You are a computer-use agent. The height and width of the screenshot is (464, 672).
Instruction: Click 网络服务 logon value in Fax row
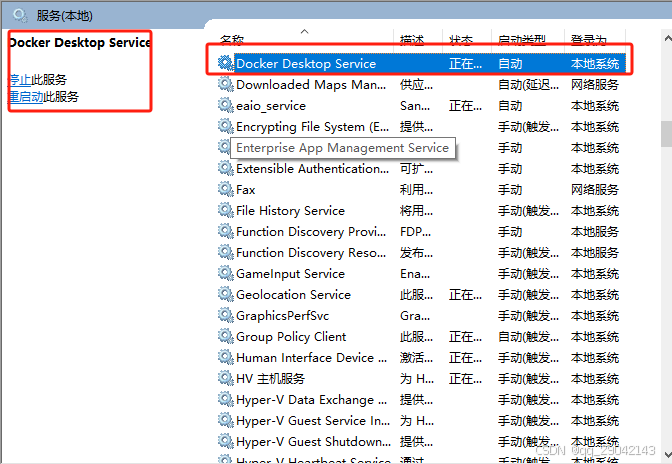point(594,189)
